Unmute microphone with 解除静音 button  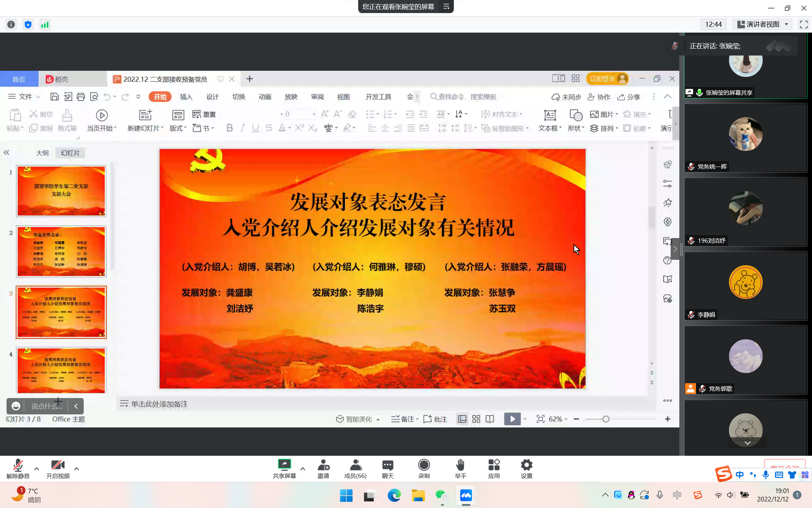[18, 469]
